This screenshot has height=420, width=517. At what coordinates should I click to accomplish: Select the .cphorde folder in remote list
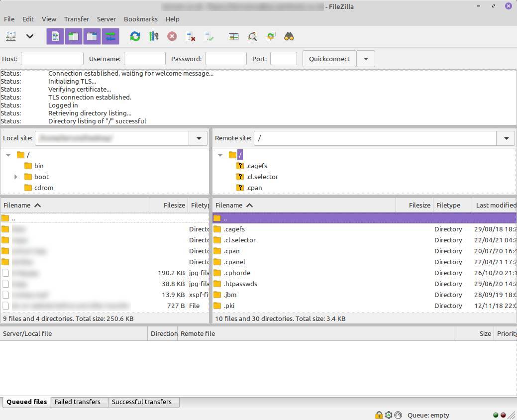pyautogui.click(x=364, y=273)
